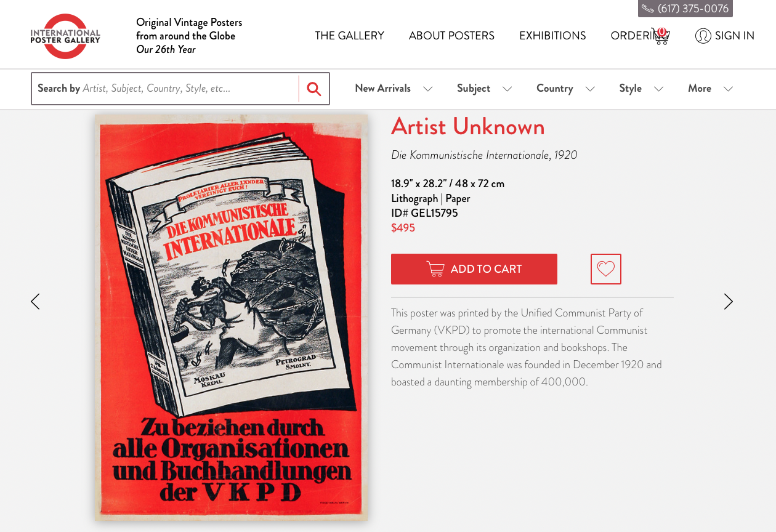
Task: Click the red search magnifier icon
Action: coord(314,89)
